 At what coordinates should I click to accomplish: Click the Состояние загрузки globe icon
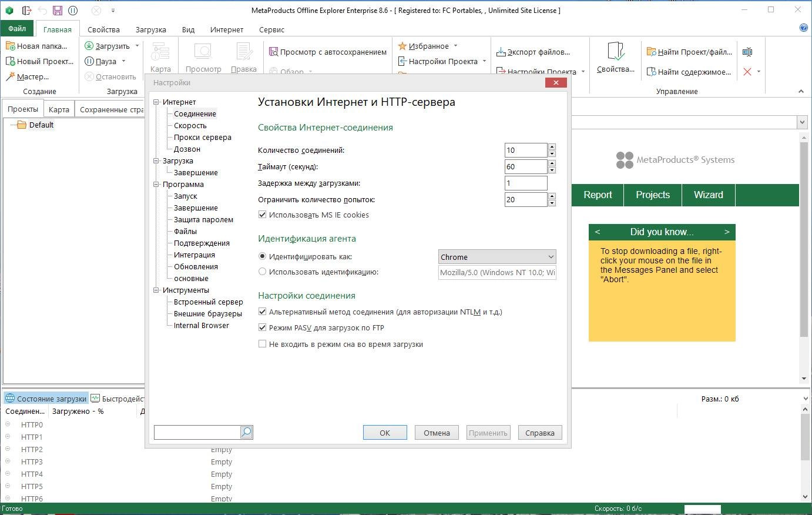coord(10,398)
